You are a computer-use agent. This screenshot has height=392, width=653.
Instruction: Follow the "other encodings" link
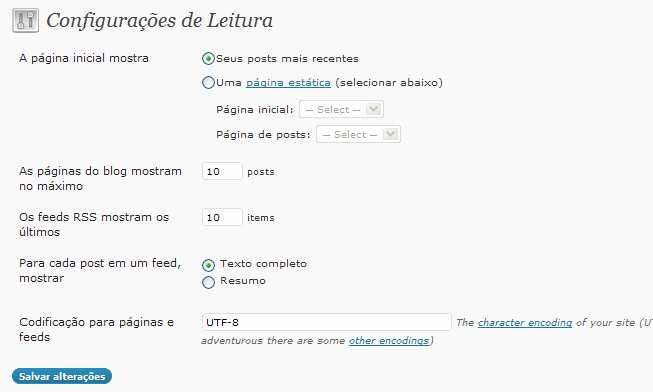389,341
